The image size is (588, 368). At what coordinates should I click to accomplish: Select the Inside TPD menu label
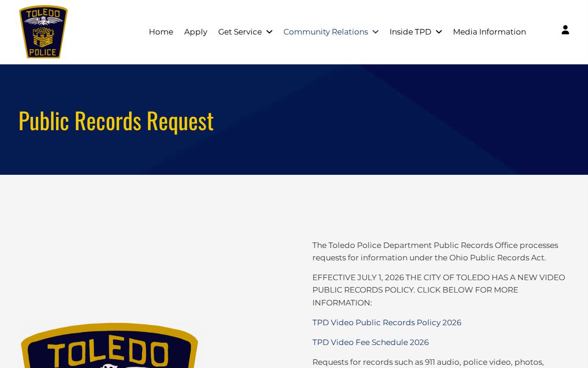410,32
